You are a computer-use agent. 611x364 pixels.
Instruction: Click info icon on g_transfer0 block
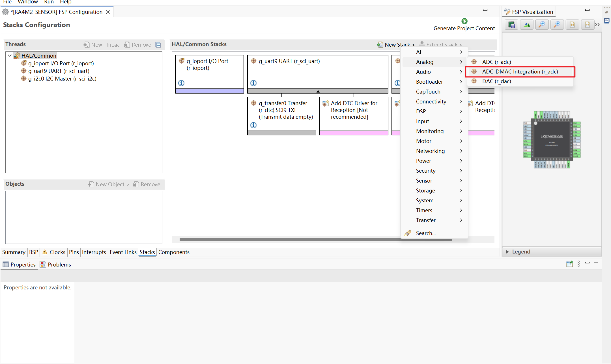[x=253, y=125]
